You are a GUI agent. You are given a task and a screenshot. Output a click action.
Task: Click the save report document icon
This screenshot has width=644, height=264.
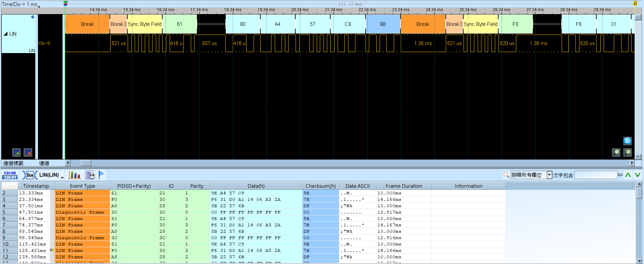click(x=90, y=175)
